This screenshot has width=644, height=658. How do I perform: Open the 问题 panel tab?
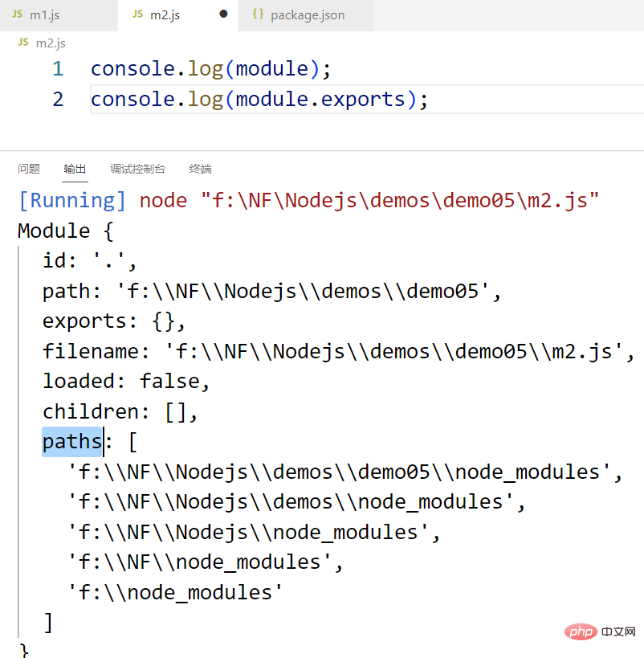point(29,169)
